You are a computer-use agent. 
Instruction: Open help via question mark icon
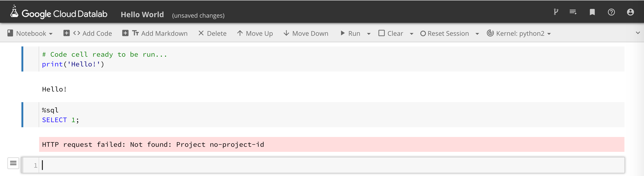click(x=611, y=12)
